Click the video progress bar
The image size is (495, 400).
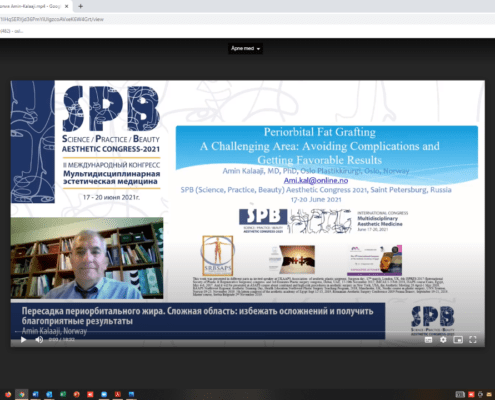[x=247, y=332]
